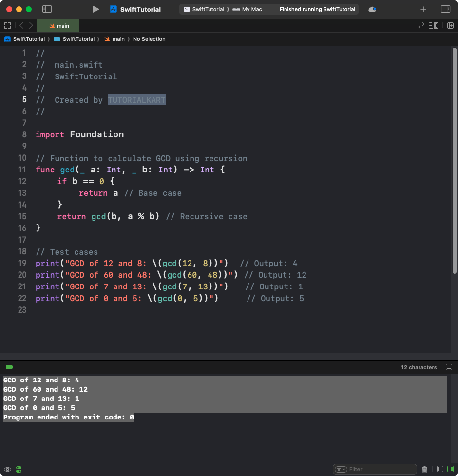Toggle the right inspector panel
Viewport: 458px width, 476px height.
[445, 9]
